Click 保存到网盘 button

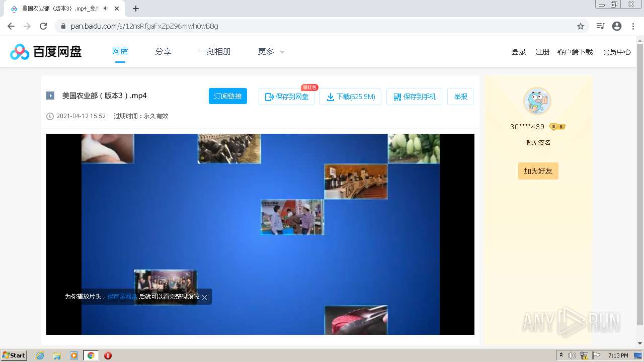287,97
